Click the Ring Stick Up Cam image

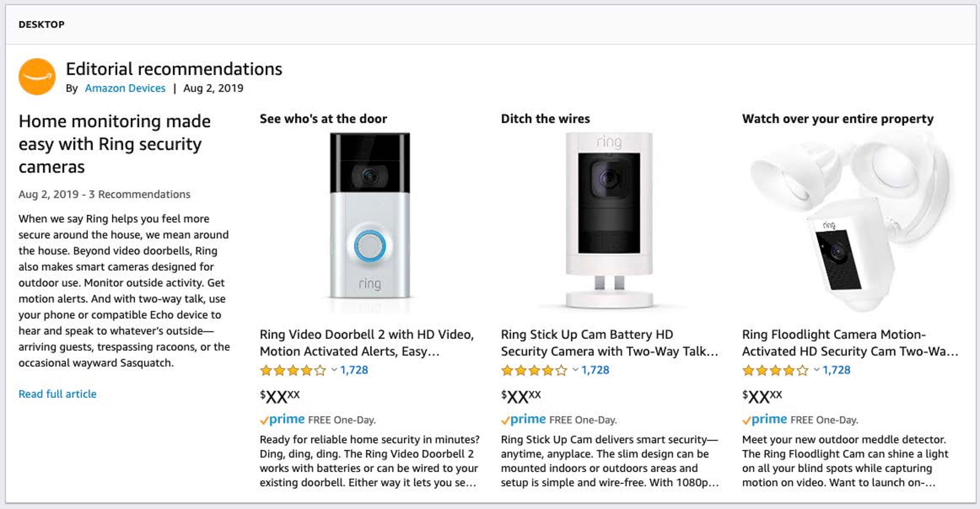609,219
